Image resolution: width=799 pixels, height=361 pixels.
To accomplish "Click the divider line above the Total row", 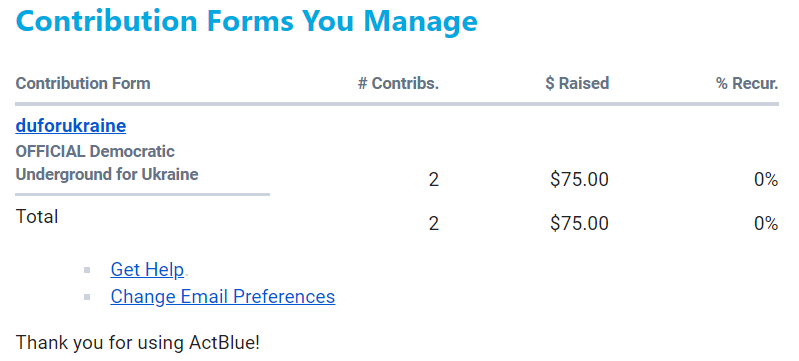I will coord(143,194).
